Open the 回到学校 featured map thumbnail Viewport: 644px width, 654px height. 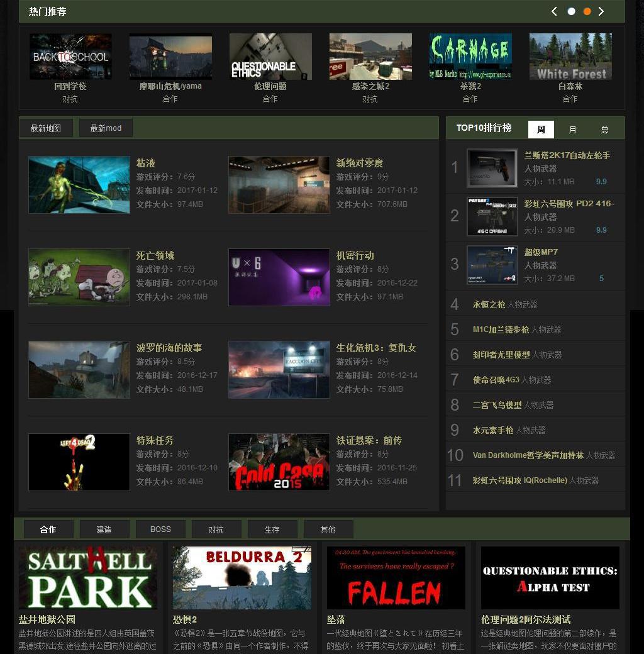[70, 56]
